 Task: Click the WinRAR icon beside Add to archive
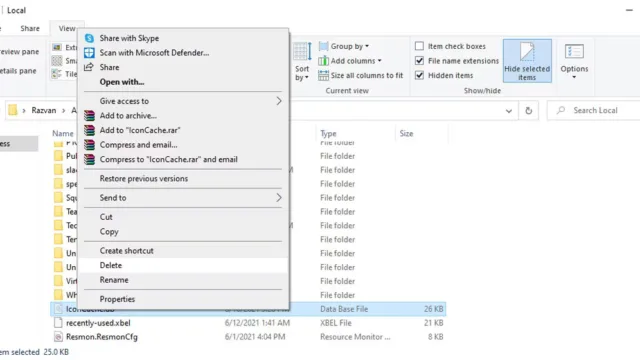pos(89,116)
